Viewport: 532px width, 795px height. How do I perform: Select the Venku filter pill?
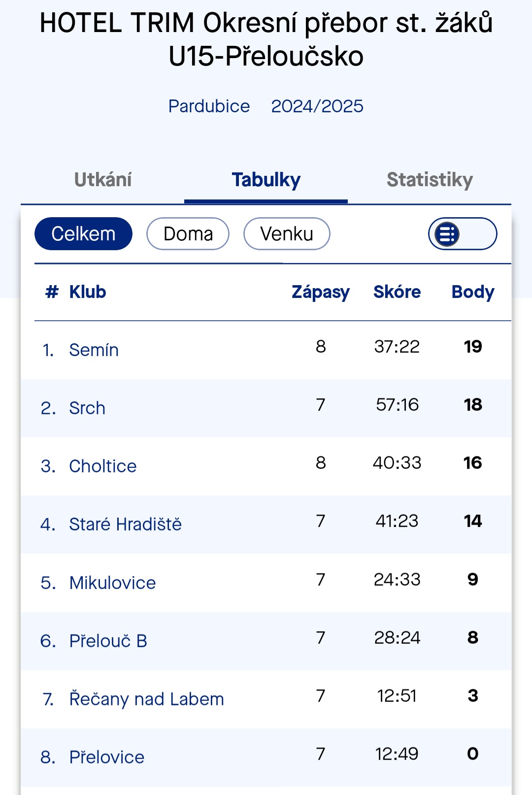[287, 233]
